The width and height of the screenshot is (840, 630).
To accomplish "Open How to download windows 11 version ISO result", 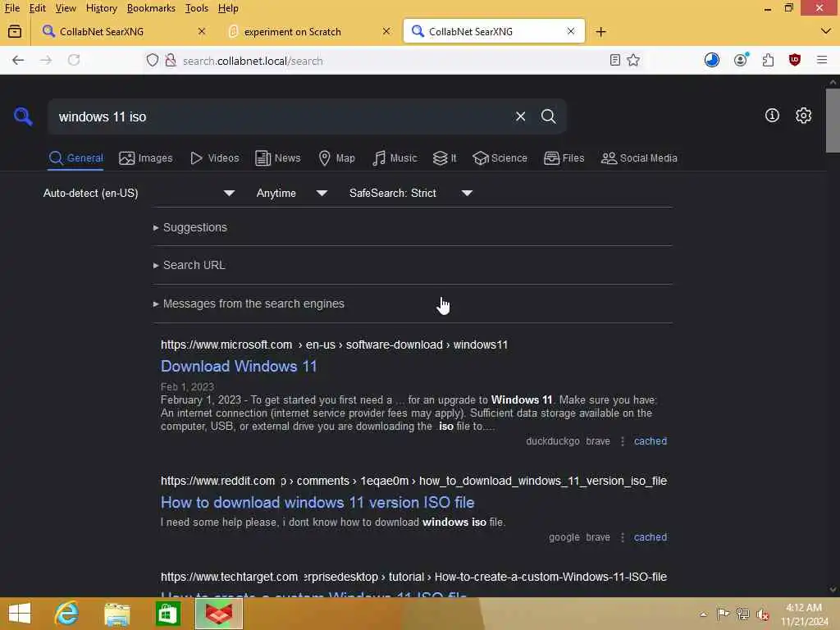I will pyautogui.click(x=317, y=503).
